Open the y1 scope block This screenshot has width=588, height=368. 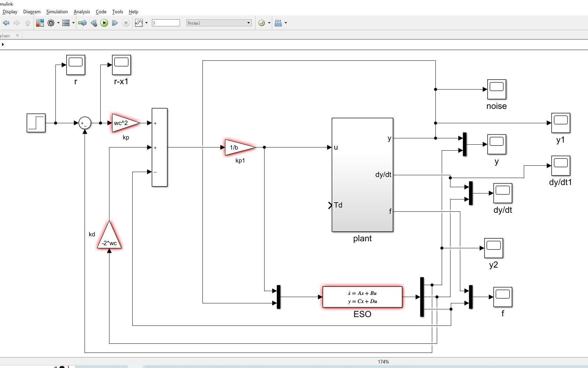point(561,123)
